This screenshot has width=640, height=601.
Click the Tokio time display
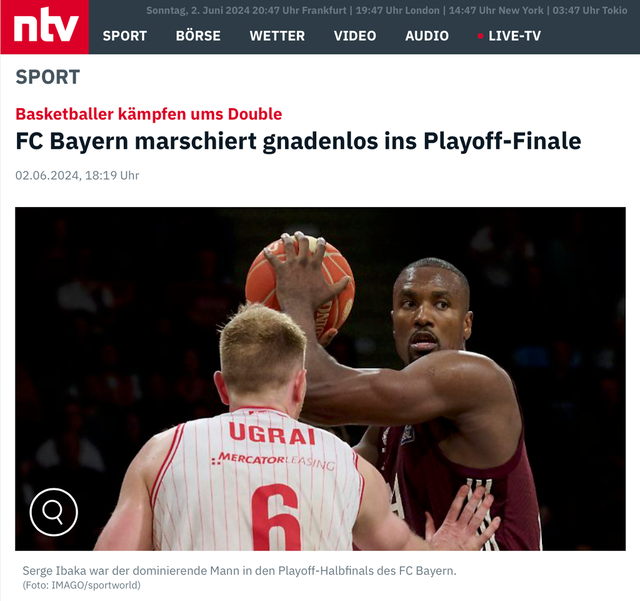(590, 10)
